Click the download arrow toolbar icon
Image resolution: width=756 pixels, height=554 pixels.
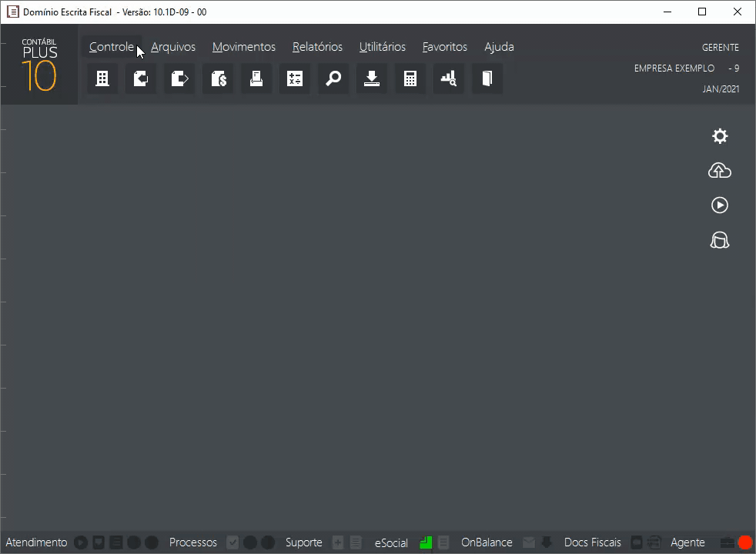pos(372,78)
